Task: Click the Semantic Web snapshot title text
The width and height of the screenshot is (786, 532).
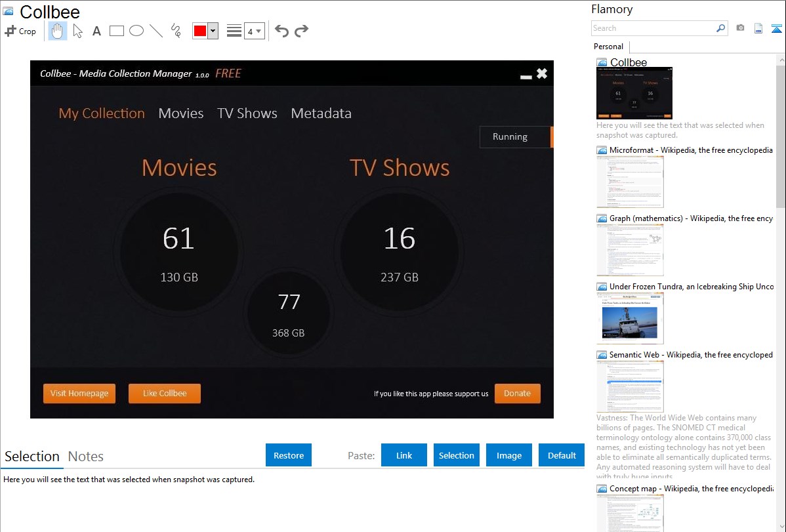Action: click(691, 354)
